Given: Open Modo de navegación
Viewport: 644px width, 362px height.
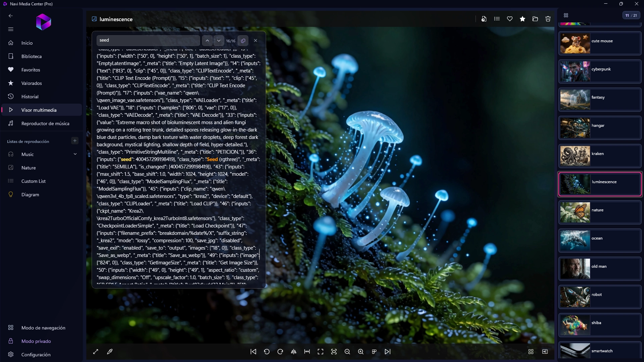Looking at the screenshot, I should tap(42, 328).
